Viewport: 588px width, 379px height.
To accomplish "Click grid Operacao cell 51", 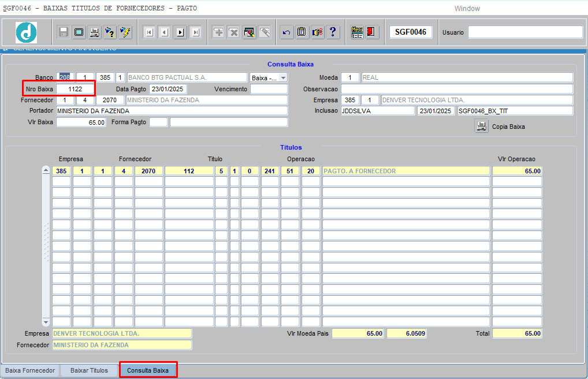I will [290, 171].
